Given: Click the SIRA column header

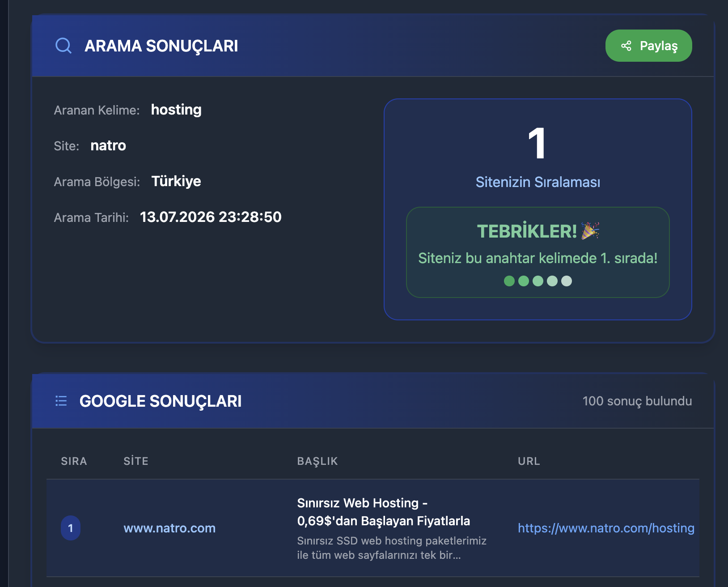Looking at the screenshot, I should click(74, 461).
